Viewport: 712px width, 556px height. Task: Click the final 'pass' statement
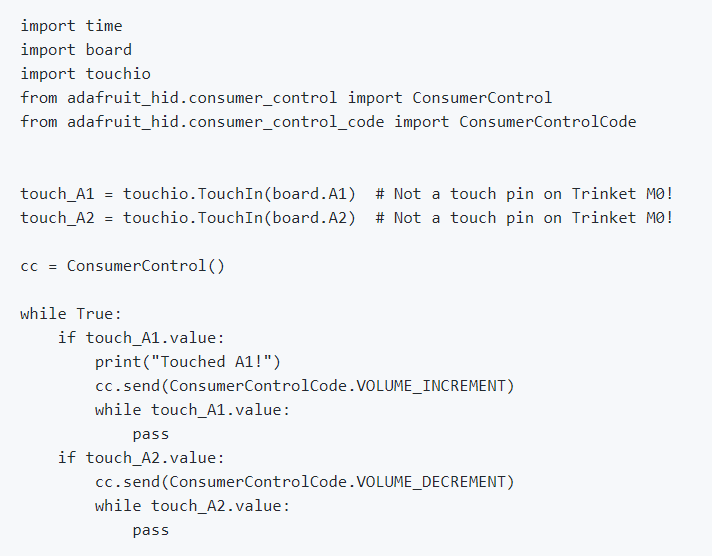[150, 529]
